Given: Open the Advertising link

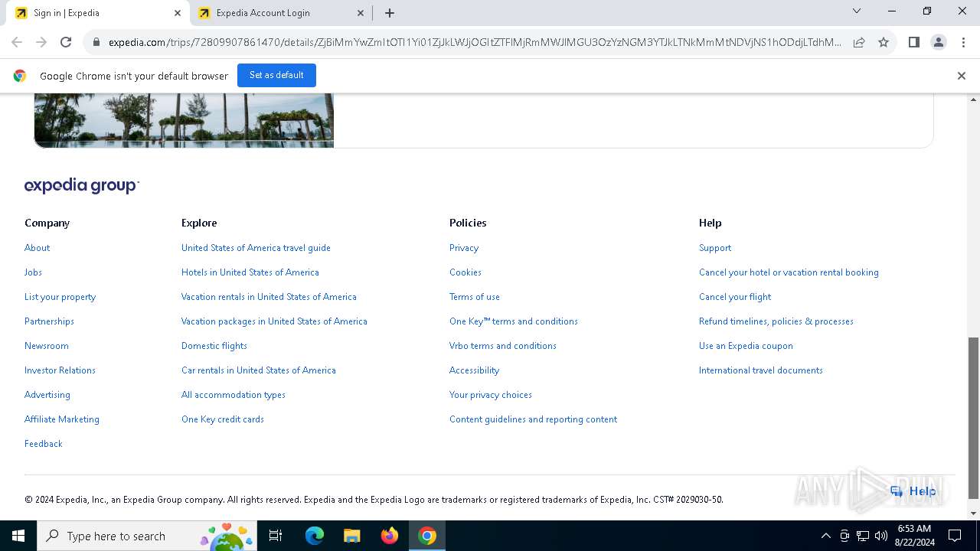Looking at the screenshot, I should tap(47, 395).
